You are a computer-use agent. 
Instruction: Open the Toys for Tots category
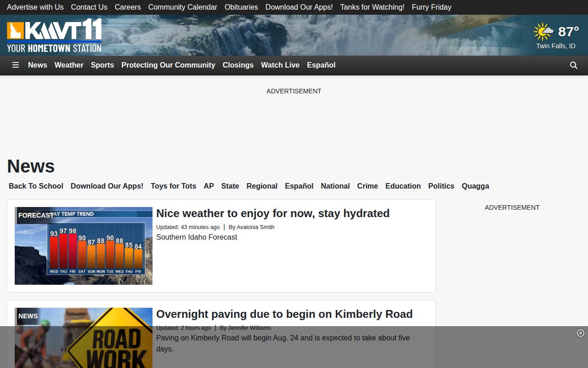[x=174, y=186]
